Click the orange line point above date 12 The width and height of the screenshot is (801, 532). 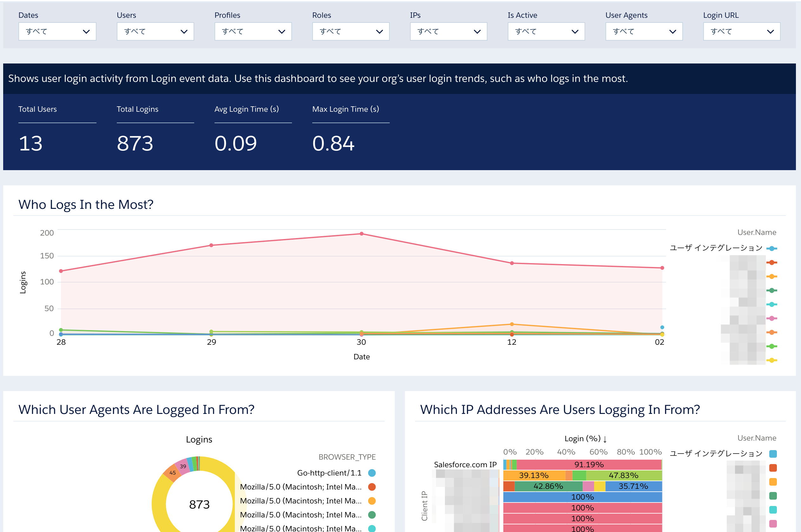[x=512, y=324]
